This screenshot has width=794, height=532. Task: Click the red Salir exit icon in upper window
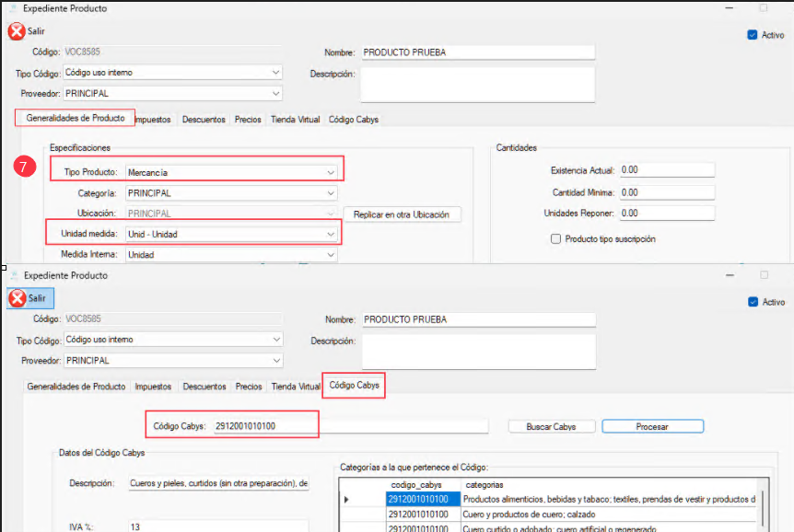pos(17,31)
